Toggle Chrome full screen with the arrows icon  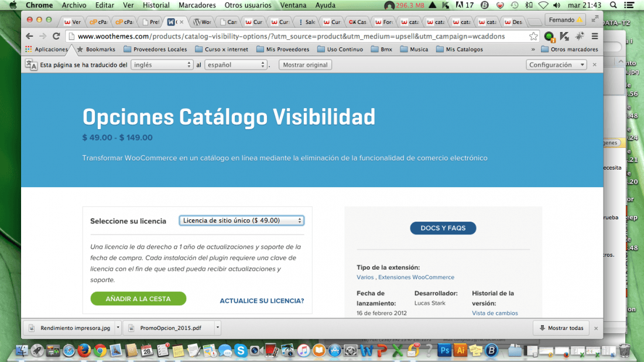[x=595, y=20]
